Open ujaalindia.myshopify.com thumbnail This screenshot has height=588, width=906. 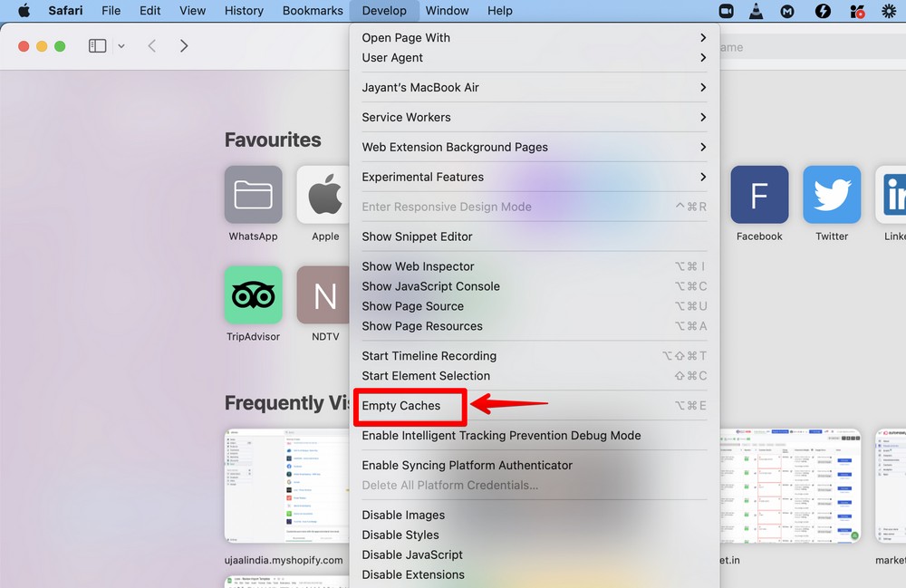click(286, 486)
